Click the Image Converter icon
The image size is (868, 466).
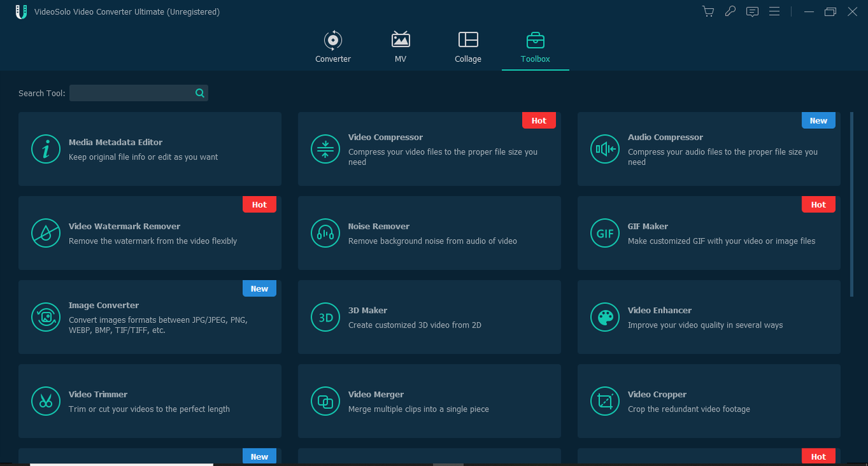pyautogui.click(x=46, y=317)
